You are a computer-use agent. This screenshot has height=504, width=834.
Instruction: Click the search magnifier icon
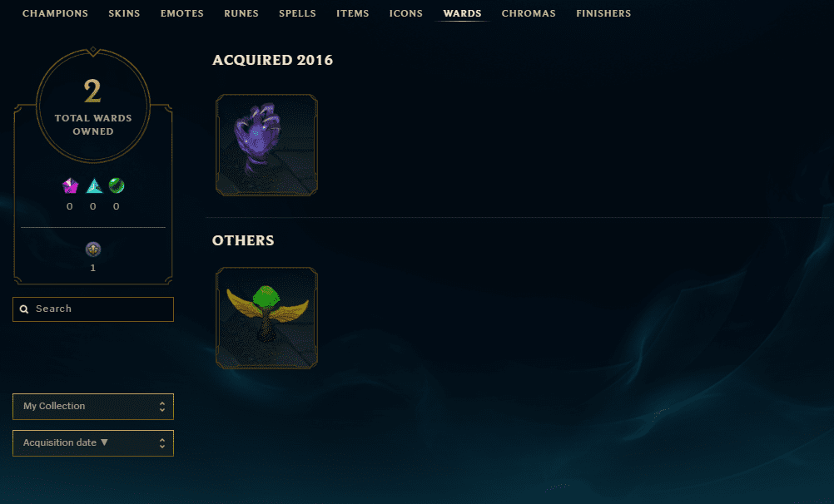[x=24, y=309]
